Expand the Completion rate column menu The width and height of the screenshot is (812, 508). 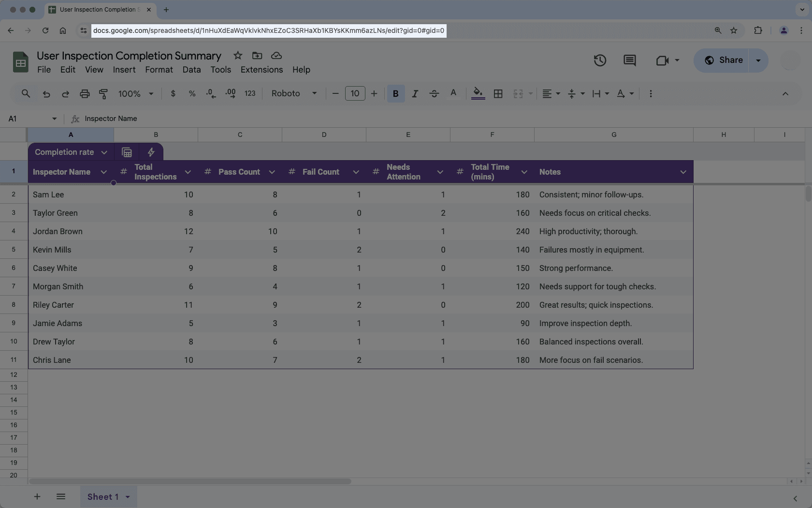(x=104, y=152)
